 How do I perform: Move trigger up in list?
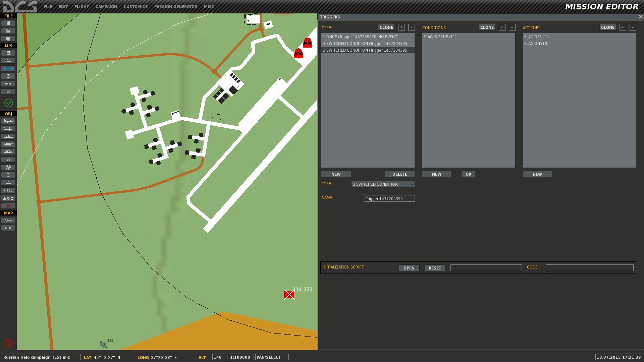(x=401, y=27)
